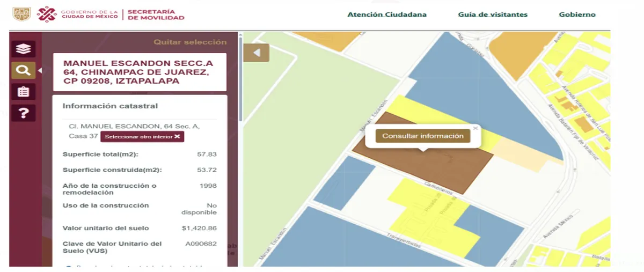The height and width of the screenshot is (272, 644).
Task: Click the Mexico City coat of arms logo
Action: (21, 14)
